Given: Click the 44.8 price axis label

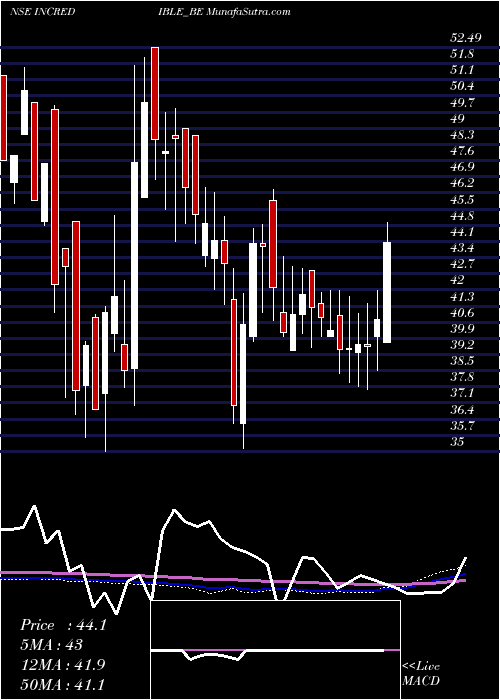Looking at the screenshot, I should 462,216.
